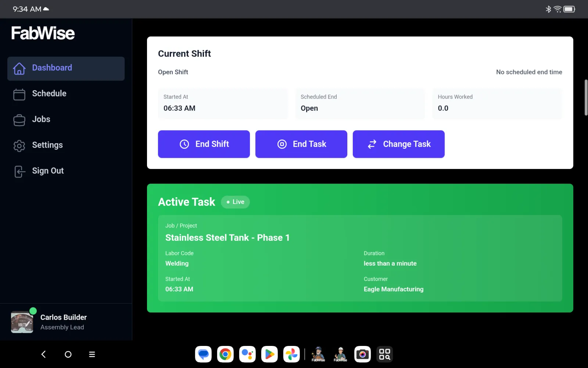Launch Chrome from the taskbar
This screenshot has width=588, height=368.
point(225,354)
